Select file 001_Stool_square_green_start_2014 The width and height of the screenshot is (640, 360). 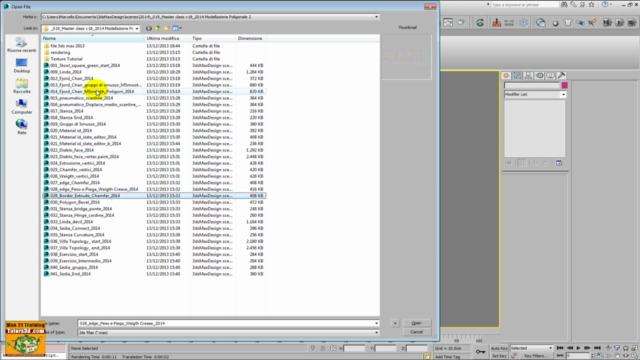[84, 65]
